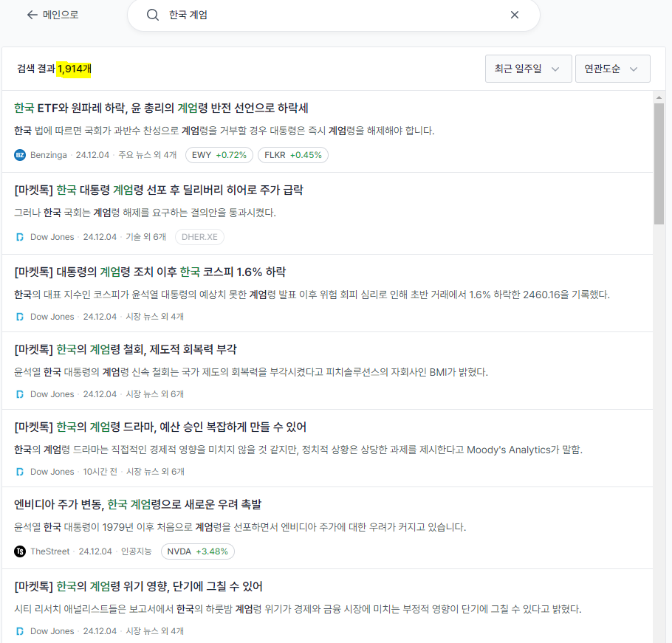Screen dimensions: 672x643
Task: Open the 연관도순 sort dropdown
Action: 612,69
